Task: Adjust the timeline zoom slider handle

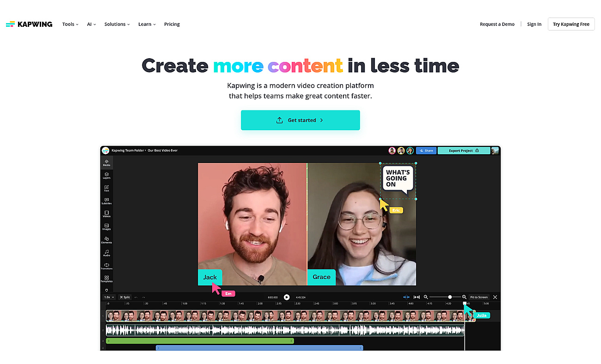Action: pos(450,297)
